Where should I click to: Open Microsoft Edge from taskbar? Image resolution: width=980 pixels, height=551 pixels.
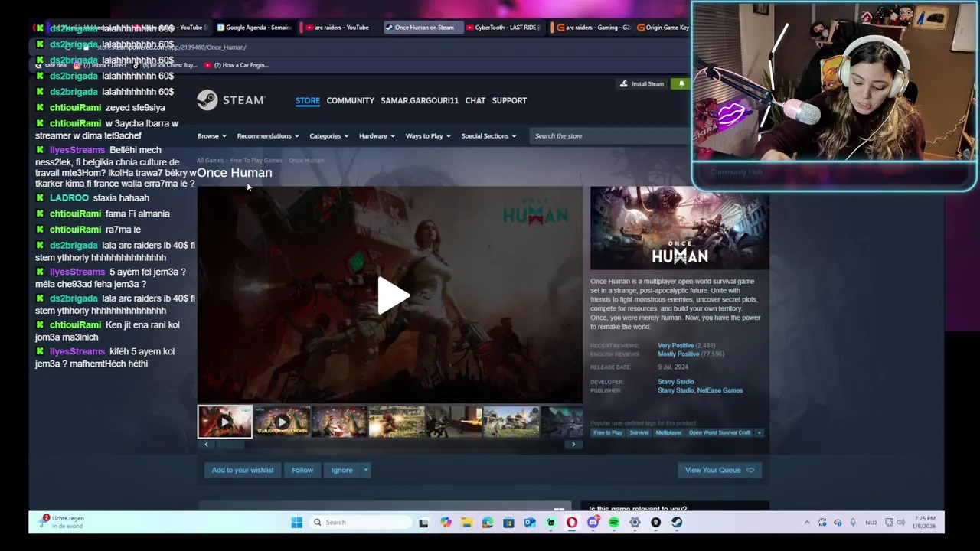[488, 522]
